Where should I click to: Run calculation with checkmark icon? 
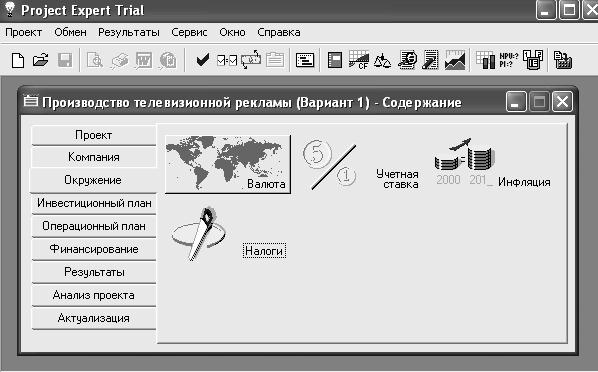(x=203, y=60)
